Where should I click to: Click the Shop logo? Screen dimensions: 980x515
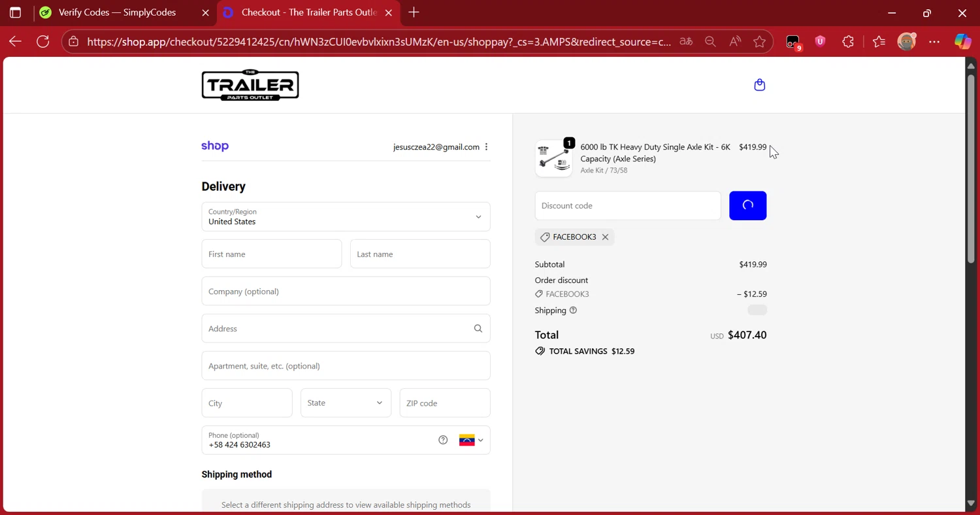215,146
